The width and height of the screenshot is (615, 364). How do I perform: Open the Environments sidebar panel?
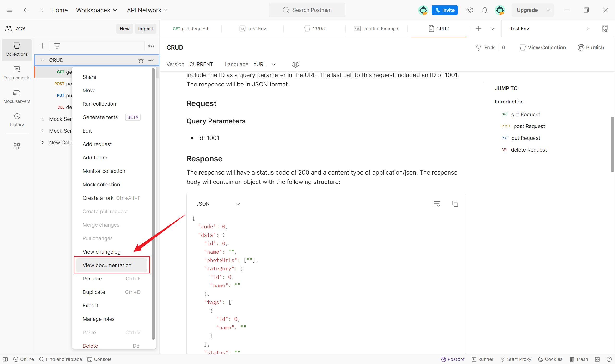[17, 73]
